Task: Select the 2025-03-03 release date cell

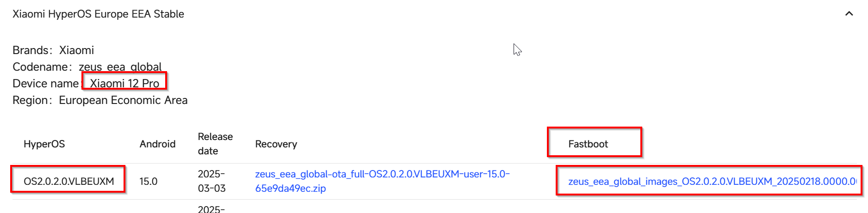Action: click(x=211, y=181)
